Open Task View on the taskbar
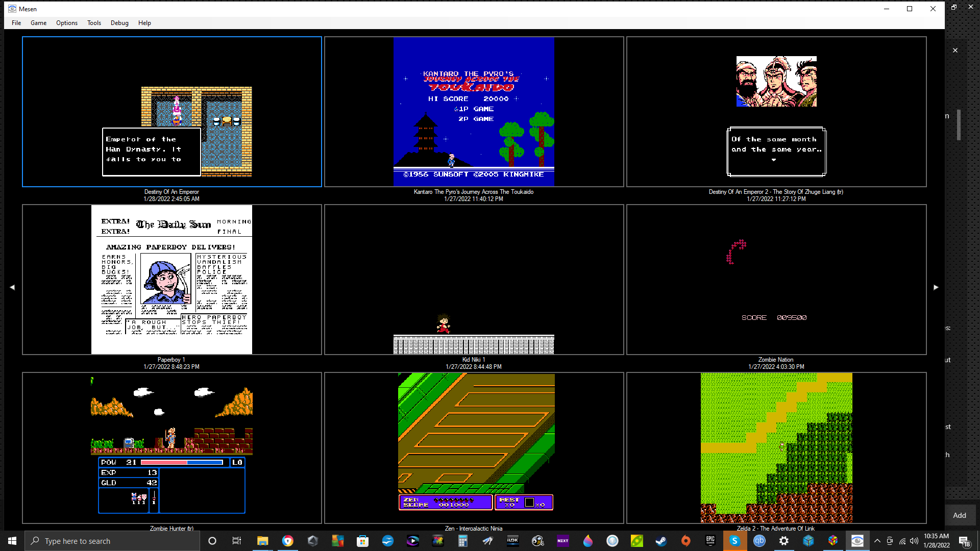980x551 pixels. [237, 541]
